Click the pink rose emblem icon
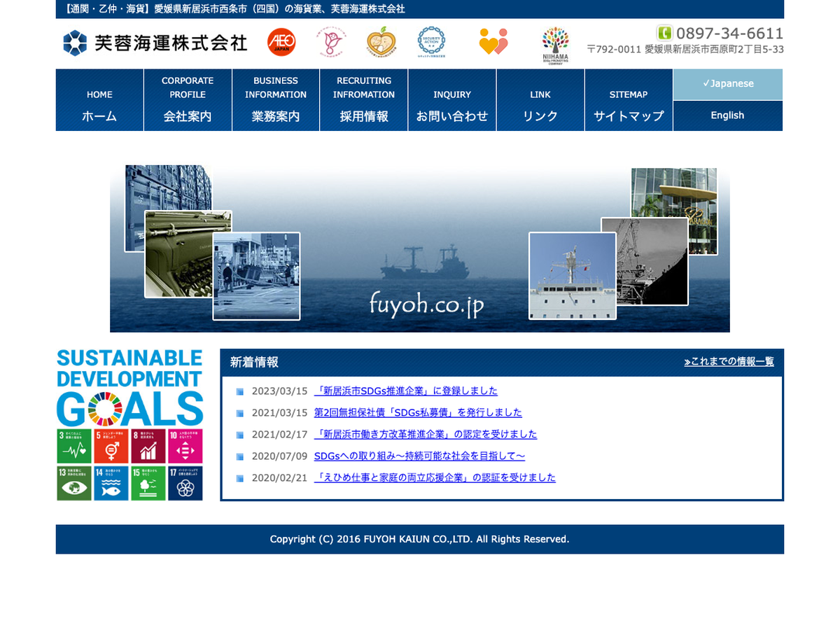This screenshot has width=840, height=630. click(x=330, y=43)
